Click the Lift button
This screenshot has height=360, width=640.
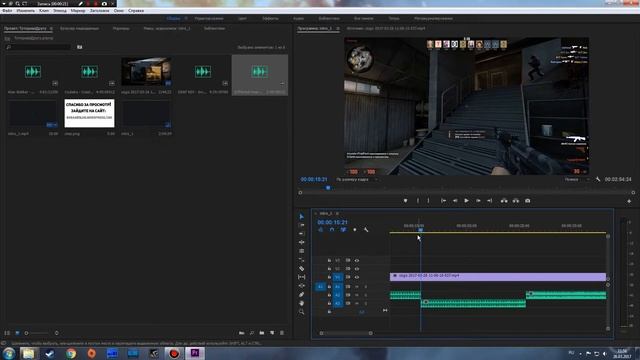[504, 201]
